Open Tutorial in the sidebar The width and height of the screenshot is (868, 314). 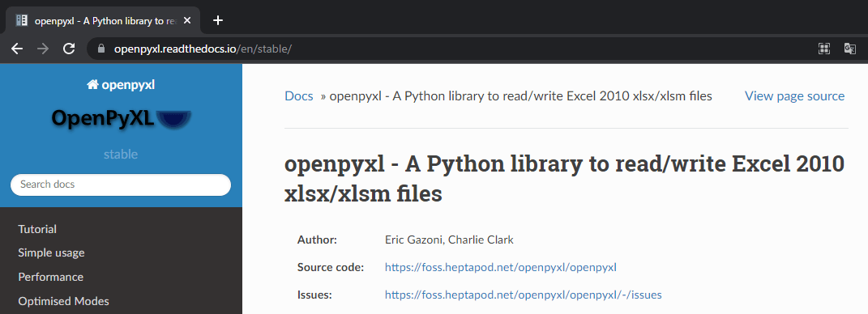pyautogui.click(x=37, y=229)
